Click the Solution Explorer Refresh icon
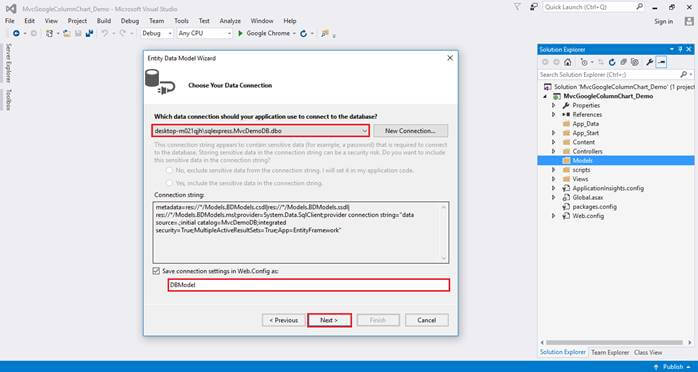 [612, 63]
